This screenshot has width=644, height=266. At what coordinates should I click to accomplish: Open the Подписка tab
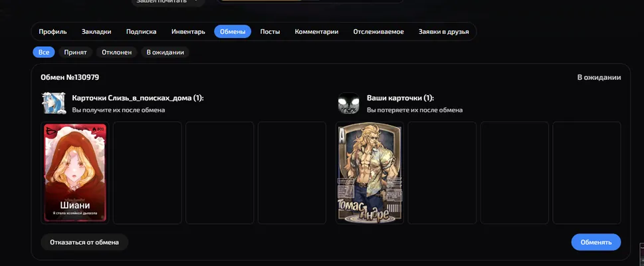click(x=142, y=32)
